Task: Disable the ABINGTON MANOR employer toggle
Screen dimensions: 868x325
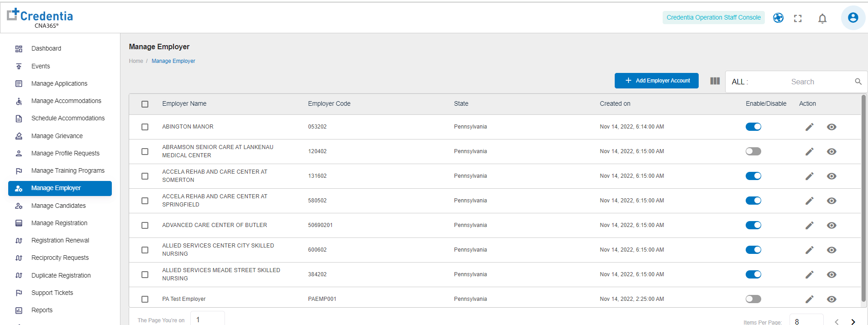Action: pos(753,127)
